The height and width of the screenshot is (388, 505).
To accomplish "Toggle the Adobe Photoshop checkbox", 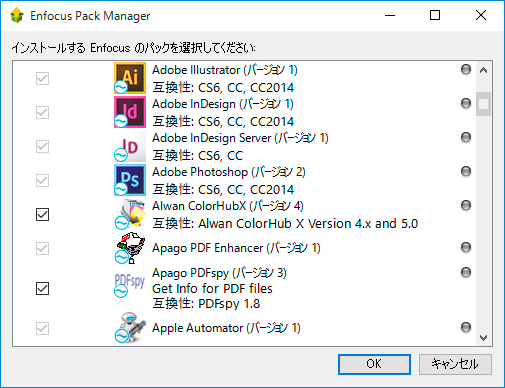I will [x=42, y=180].
